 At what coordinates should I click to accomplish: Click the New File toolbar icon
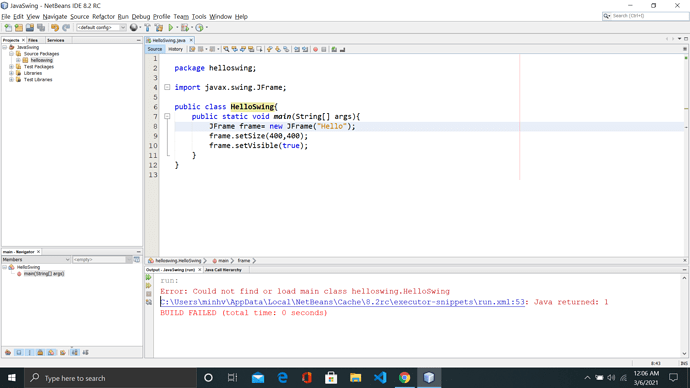(8, 28)
